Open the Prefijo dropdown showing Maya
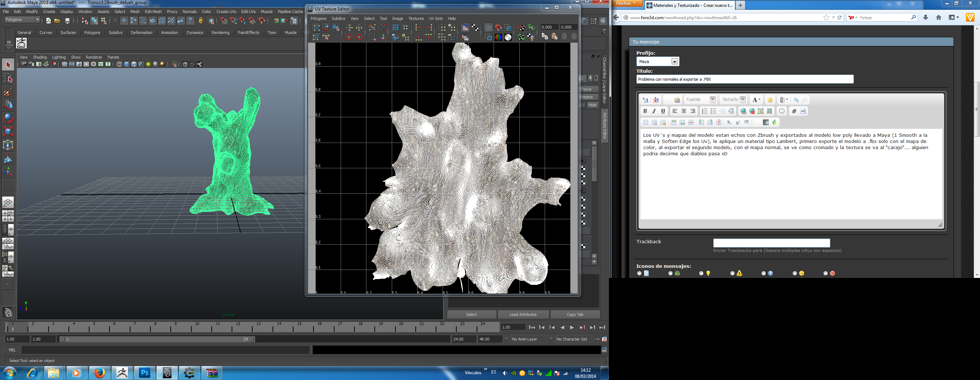Viewport: 980px width, 380px height. (x=657, y=62)
